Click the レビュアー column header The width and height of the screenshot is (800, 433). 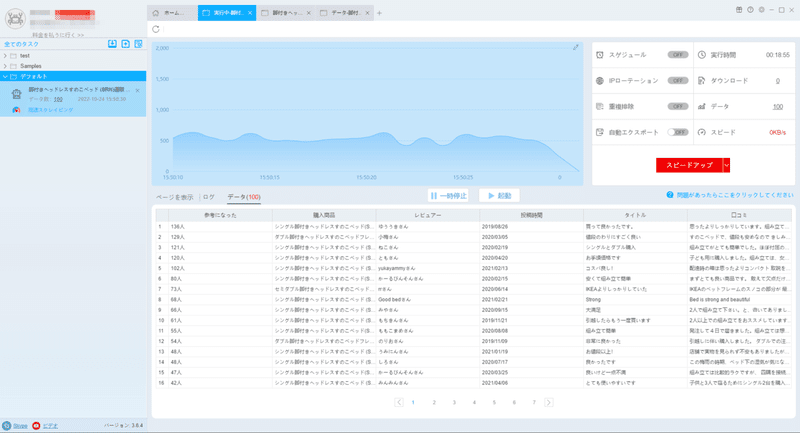428,215
